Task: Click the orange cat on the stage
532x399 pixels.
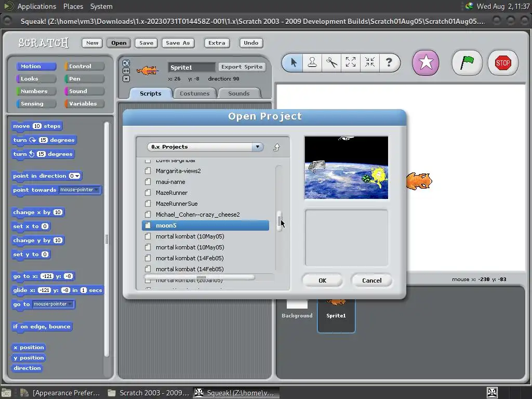Action: [419, 181]
